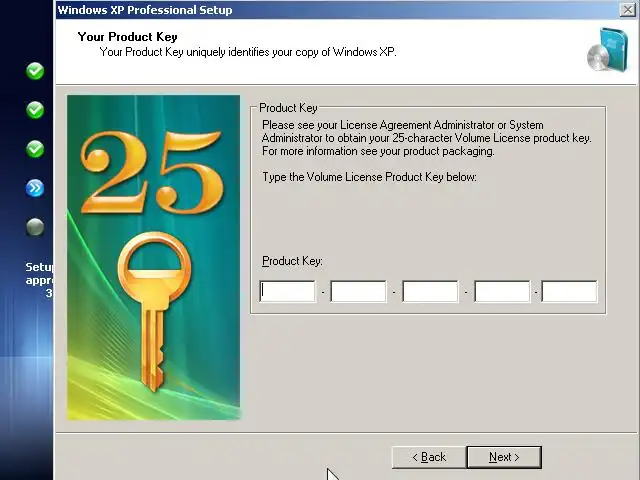The image size is (640, 480).
Task: Click the first green checkmark setup step
Action: (35, 71)
